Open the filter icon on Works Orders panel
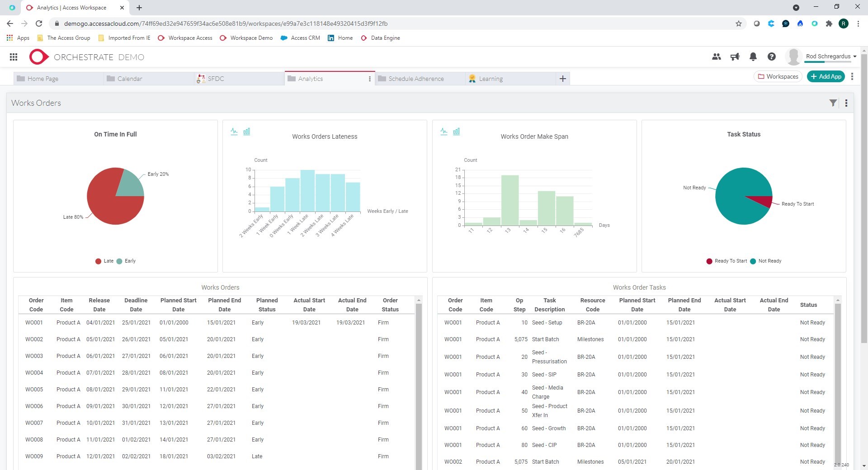Screen dimensions: 868x470 click(833, 103)
